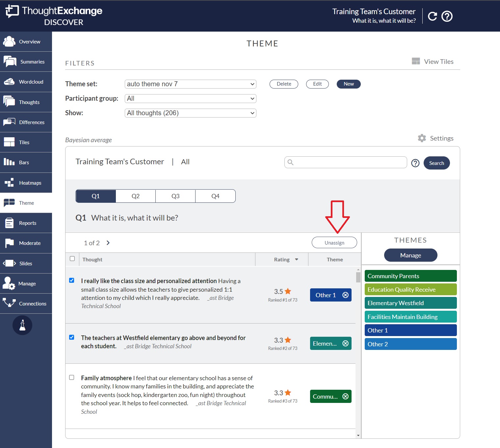Check the Family atmosphere thought checkbox
Screen dimensions: 500x448
[71, 378]
